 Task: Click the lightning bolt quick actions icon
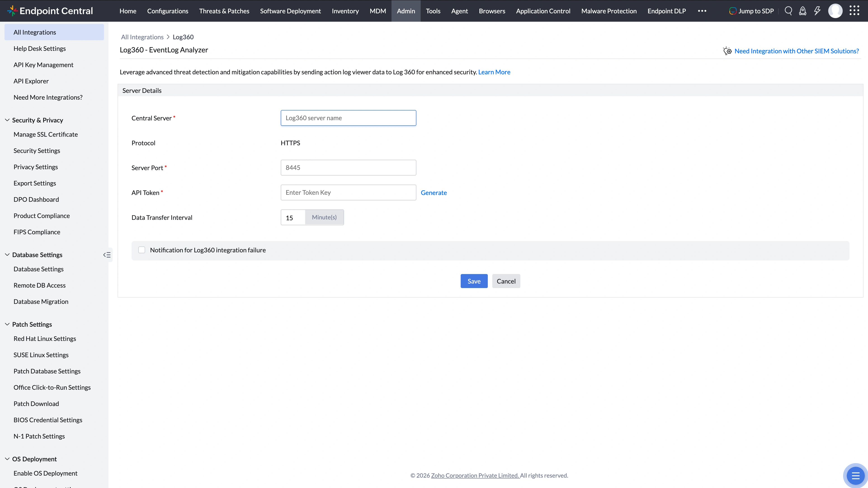[x=817, y=11]
